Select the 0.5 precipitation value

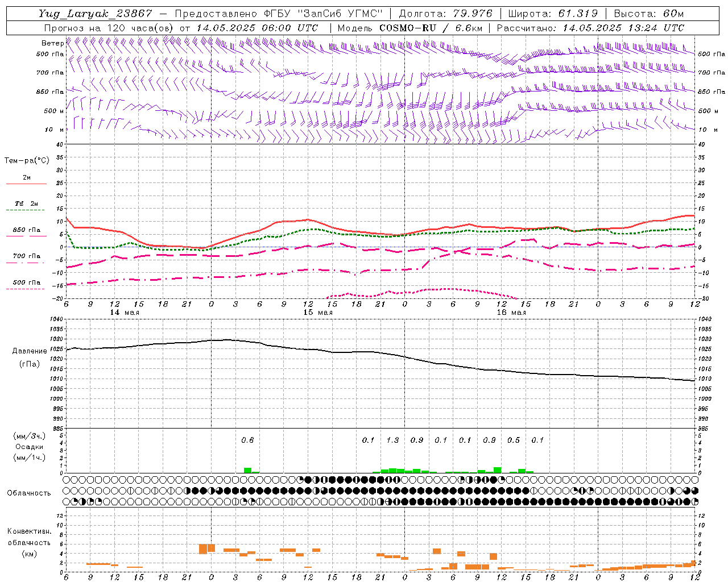click(x=514, y=440)
